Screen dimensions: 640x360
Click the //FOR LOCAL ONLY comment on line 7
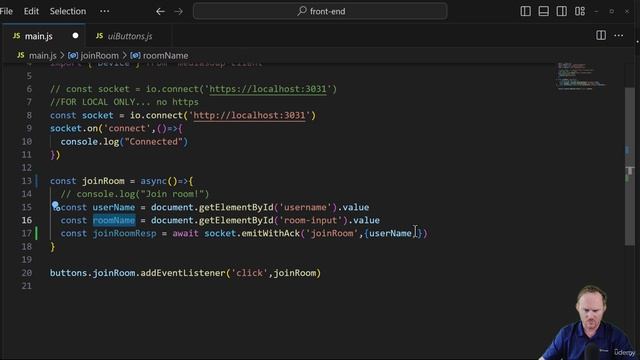click(124, 102)
